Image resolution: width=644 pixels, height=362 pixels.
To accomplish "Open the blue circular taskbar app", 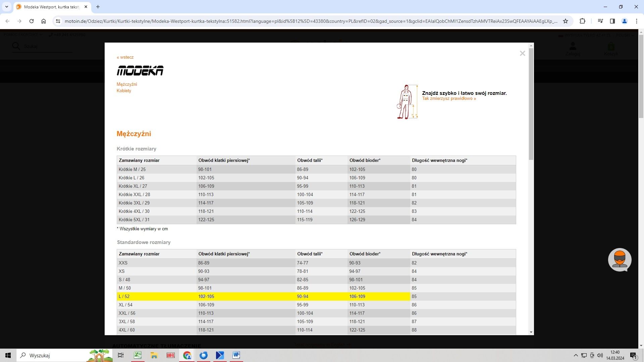I will (x=203, y=355).
